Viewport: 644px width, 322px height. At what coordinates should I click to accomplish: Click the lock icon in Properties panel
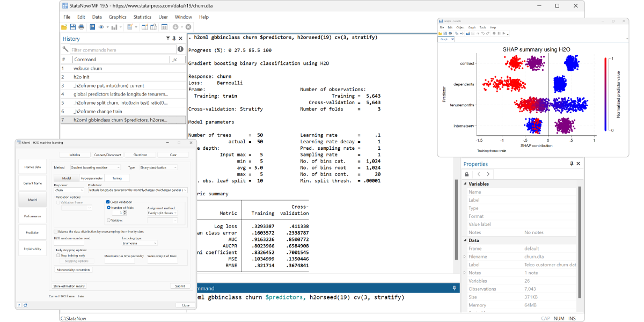(x=467, y=174)
